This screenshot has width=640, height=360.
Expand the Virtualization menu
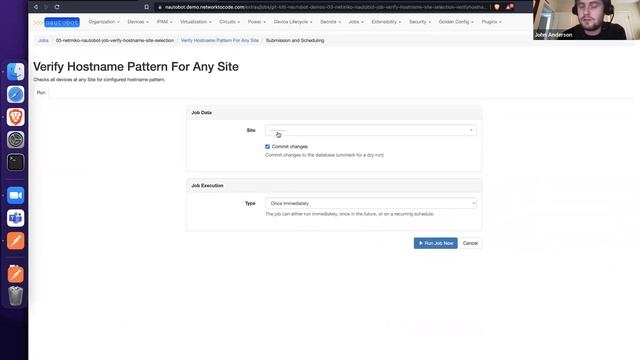coord(196,22)
